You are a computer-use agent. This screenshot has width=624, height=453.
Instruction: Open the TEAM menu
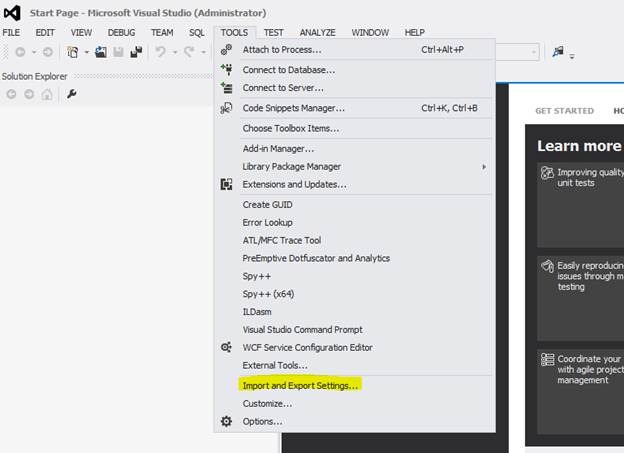click(162, 33)
